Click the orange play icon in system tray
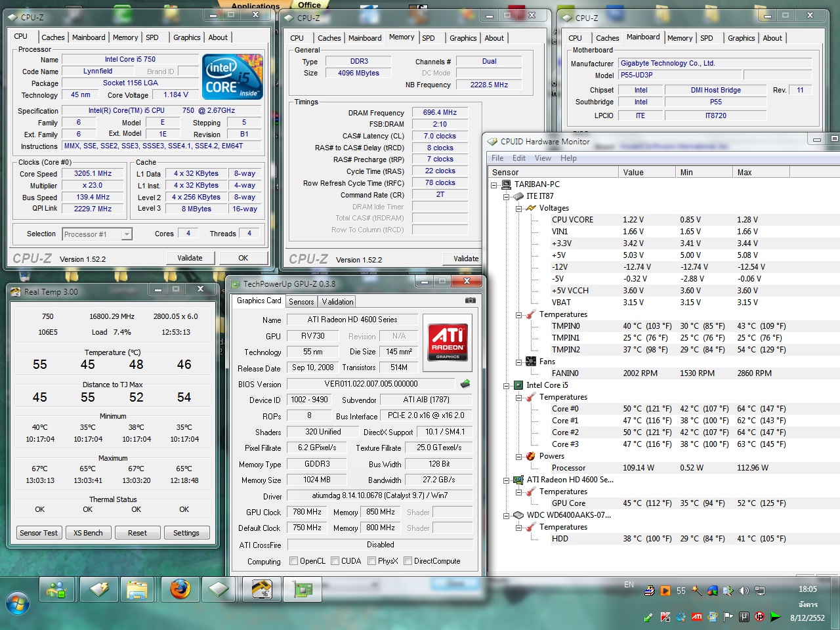Screen dimensions: 840x630 click(x=665, y=591)
